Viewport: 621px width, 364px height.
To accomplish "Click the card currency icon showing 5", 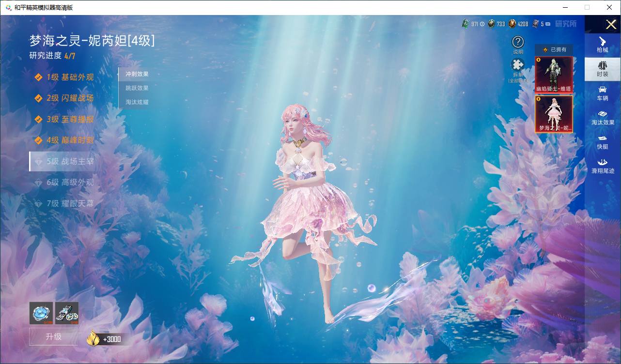I will (x=536, y=24).
